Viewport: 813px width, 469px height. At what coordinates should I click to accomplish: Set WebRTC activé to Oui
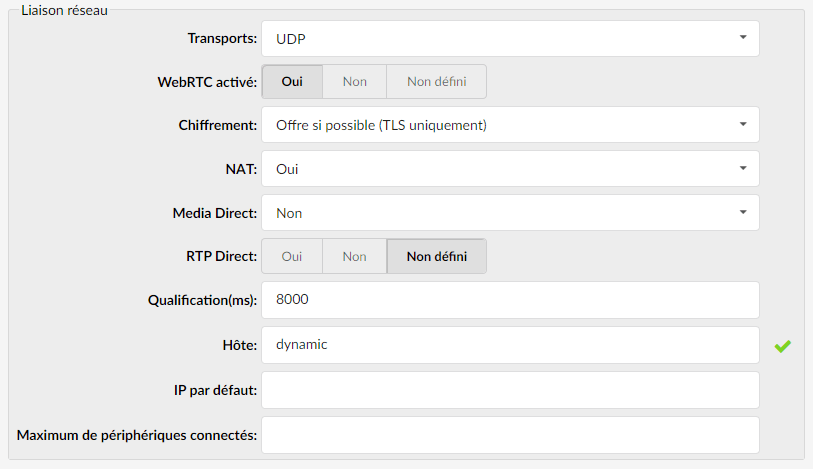click(292, 81)
